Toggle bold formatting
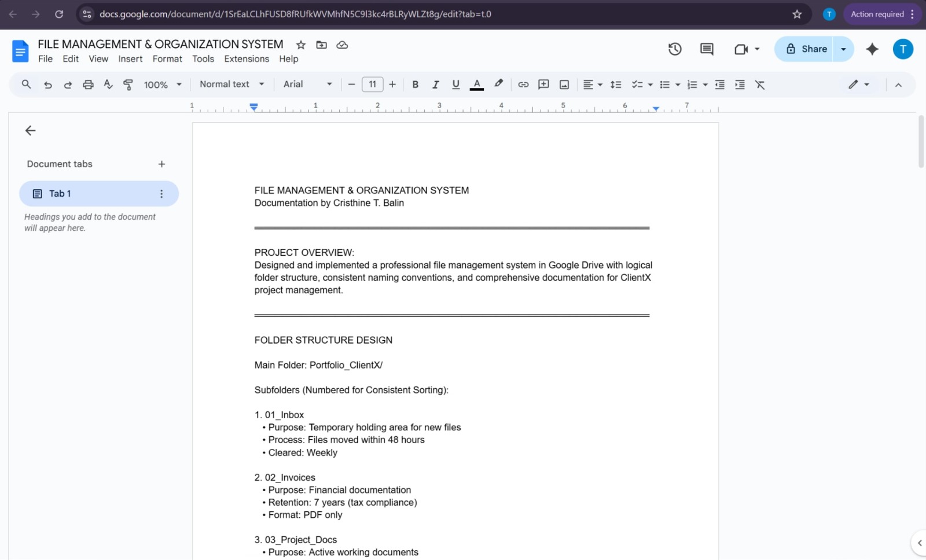The image size is (926, 560). [x=415, y=84]
